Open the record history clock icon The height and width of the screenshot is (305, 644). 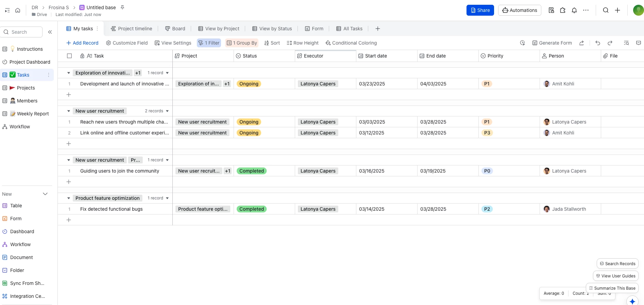(522, 43)
